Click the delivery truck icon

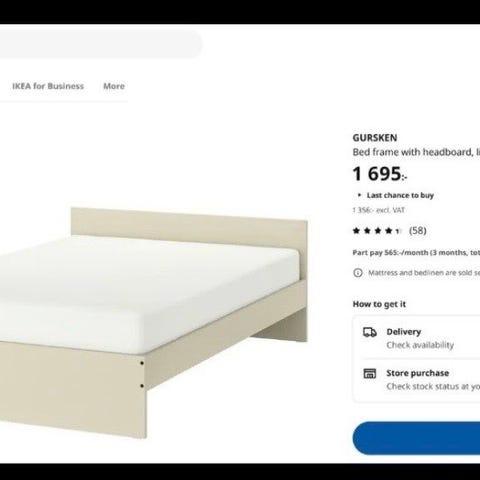click(370, 332)
